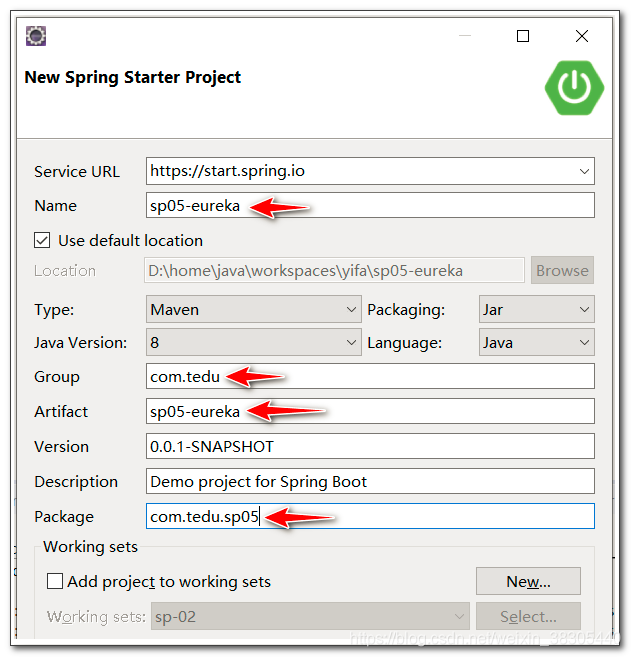Viewport: 631px width, 657px height.
Task: Open the Packaging dropdown showing Jar
Action: click(x=536, y=309)
